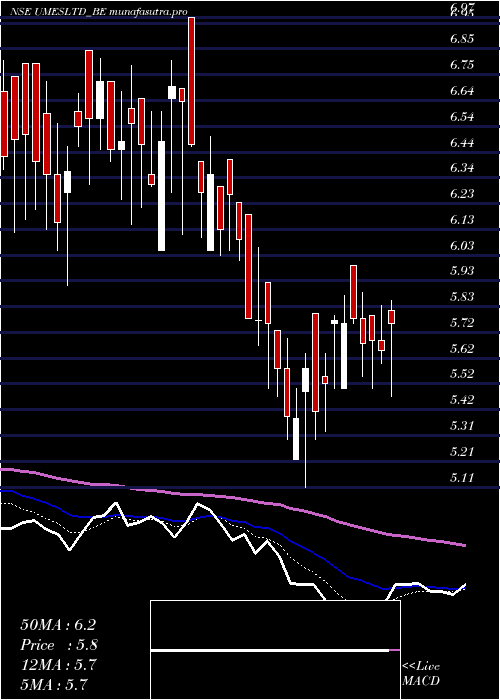Click the 6.44 price axis label
Screen dimensions: 500x700
[x=462, y=143]
